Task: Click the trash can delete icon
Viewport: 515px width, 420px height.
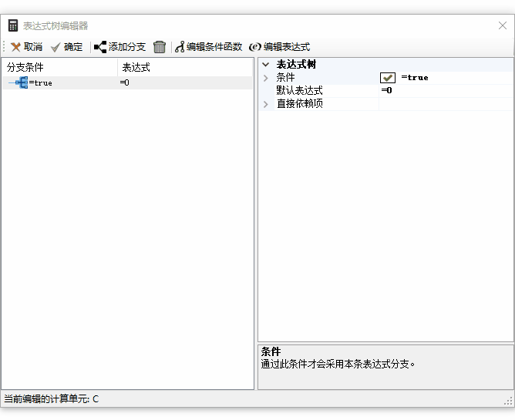Action: tap(160, 47)
